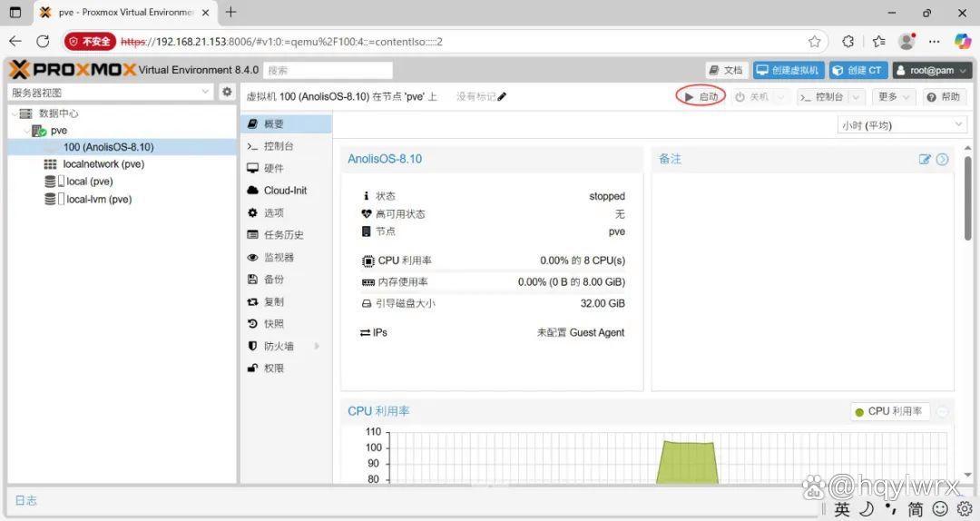This screenshot has height=521, width=980.
Task: Open the 控制台 tab in sidebar
Action: click(286, 146)
